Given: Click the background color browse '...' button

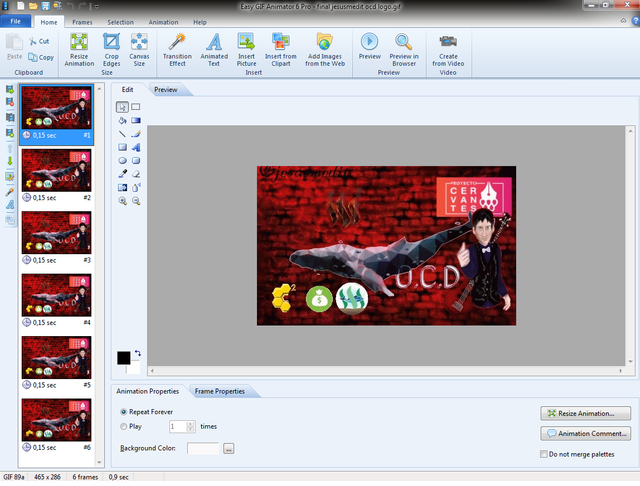Looking at the screenshot, I should tap(229, 448).
